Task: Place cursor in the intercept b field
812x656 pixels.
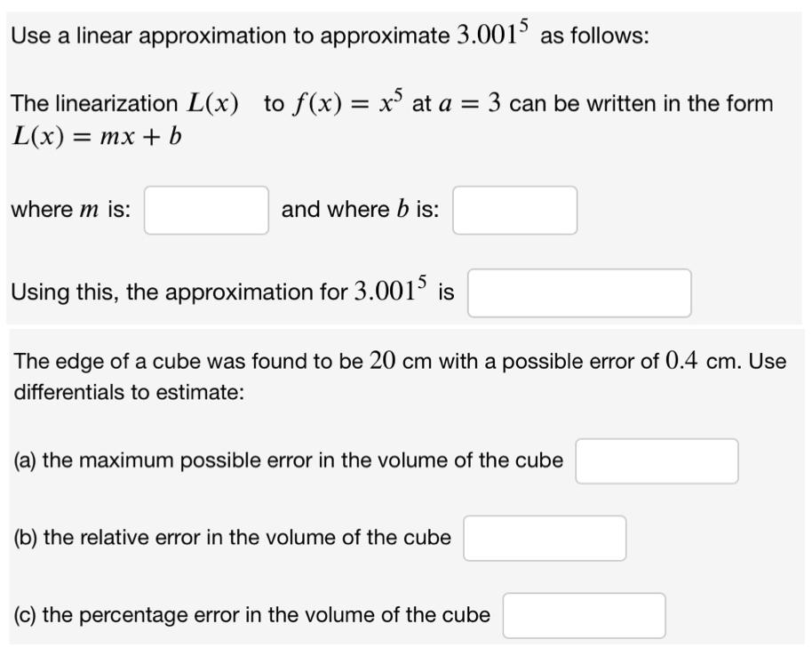Action: point(515,210)
